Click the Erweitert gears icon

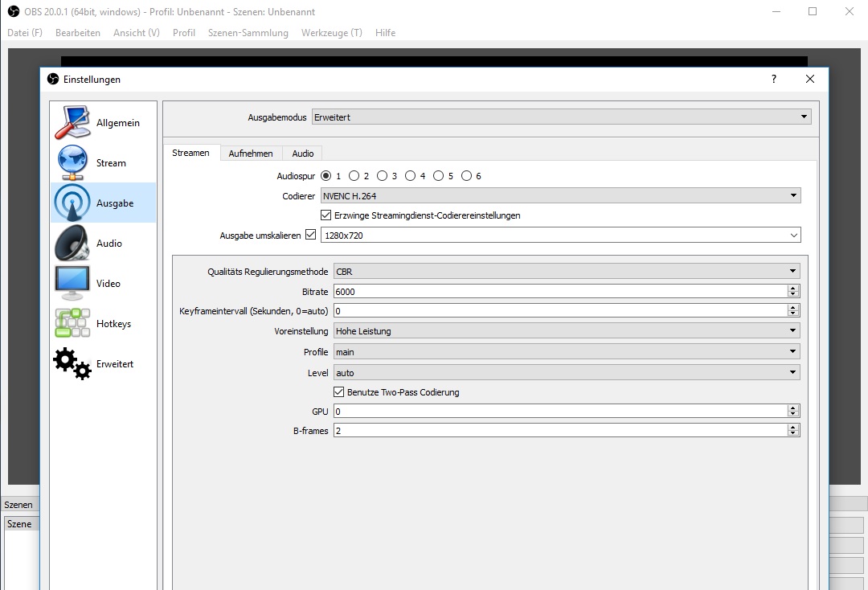point(72,363)
